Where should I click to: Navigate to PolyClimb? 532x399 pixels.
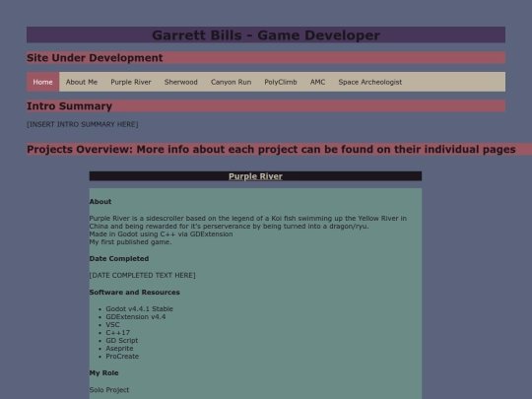pos(281,82)
